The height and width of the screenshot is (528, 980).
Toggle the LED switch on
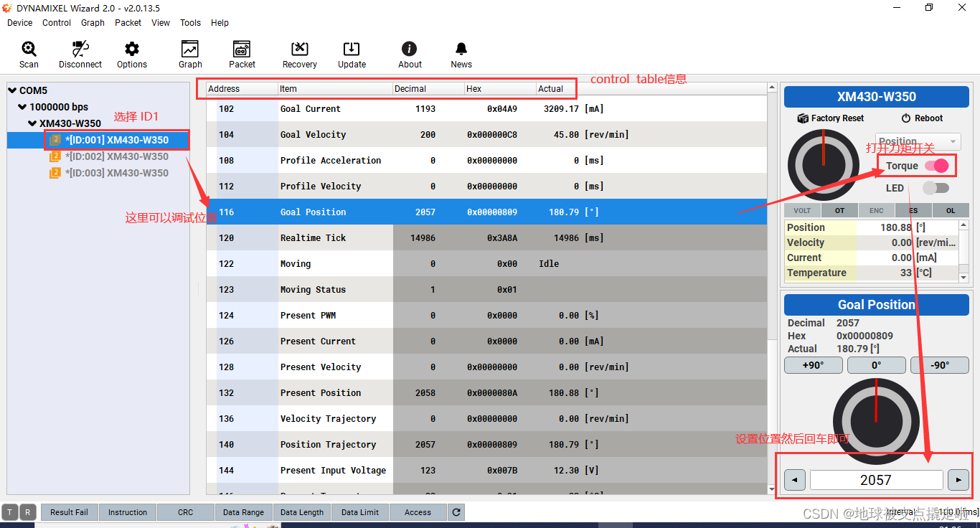point(936,188)
